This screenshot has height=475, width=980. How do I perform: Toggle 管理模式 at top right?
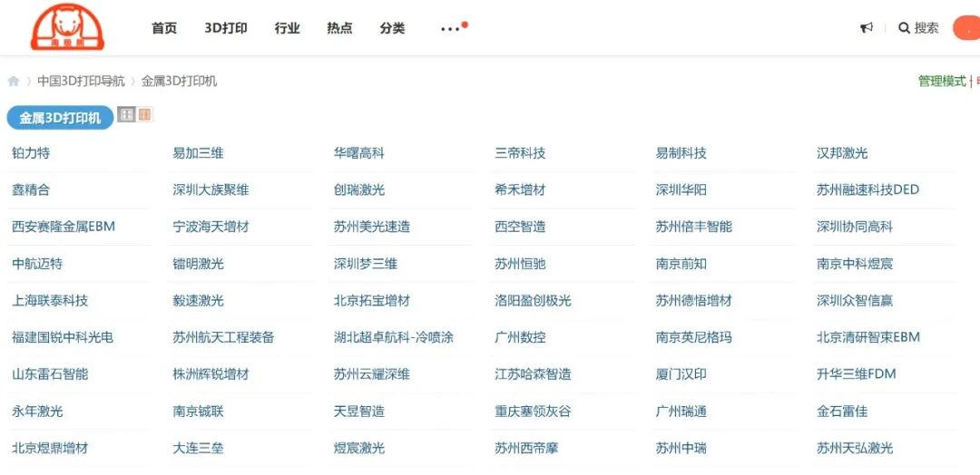[941, 81]
